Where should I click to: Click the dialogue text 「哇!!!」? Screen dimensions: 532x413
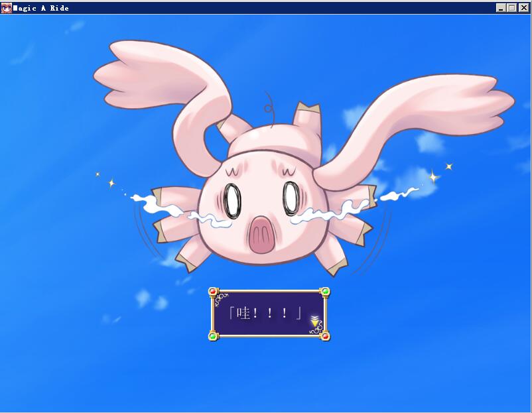[x=265, y=313]
